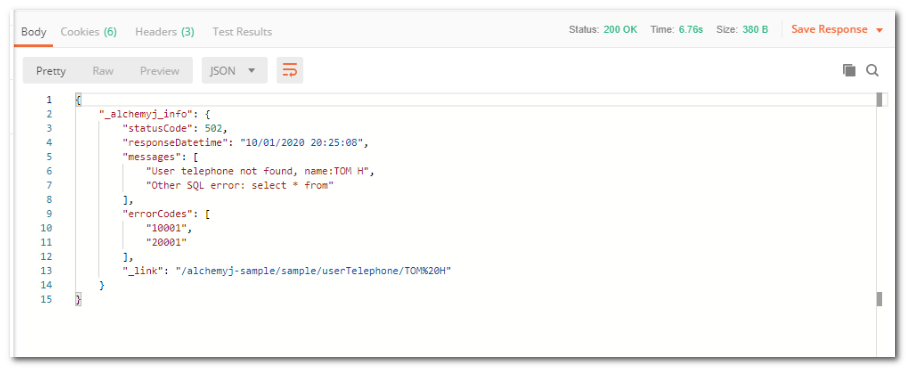The image size is (906, 368).
Task: Click the "_link" key
Action: (144, 271)
